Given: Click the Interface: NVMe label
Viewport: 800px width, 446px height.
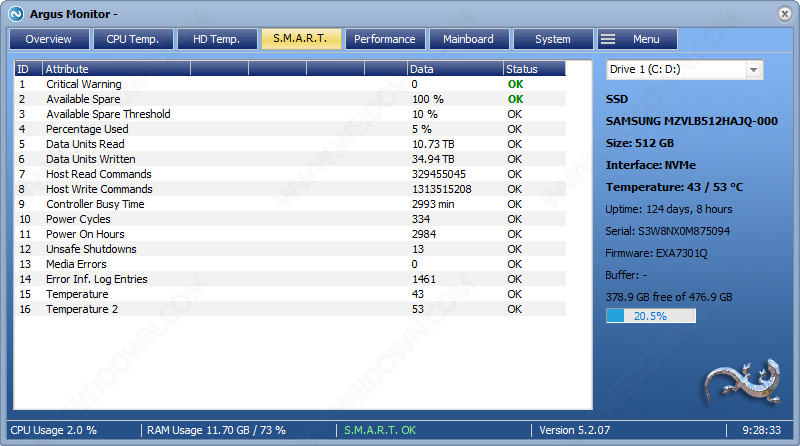Looking at the screenshot, I should click(x=651, y=165).
